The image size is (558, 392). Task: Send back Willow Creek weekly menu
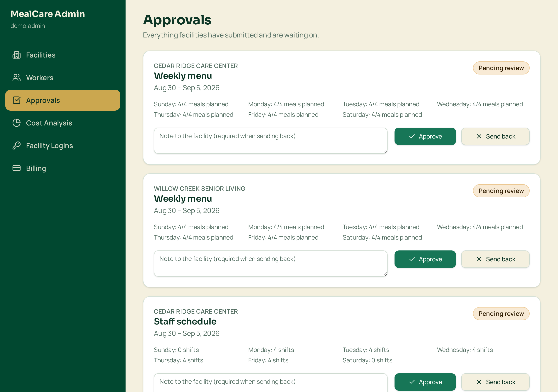[x=495, y=259]
